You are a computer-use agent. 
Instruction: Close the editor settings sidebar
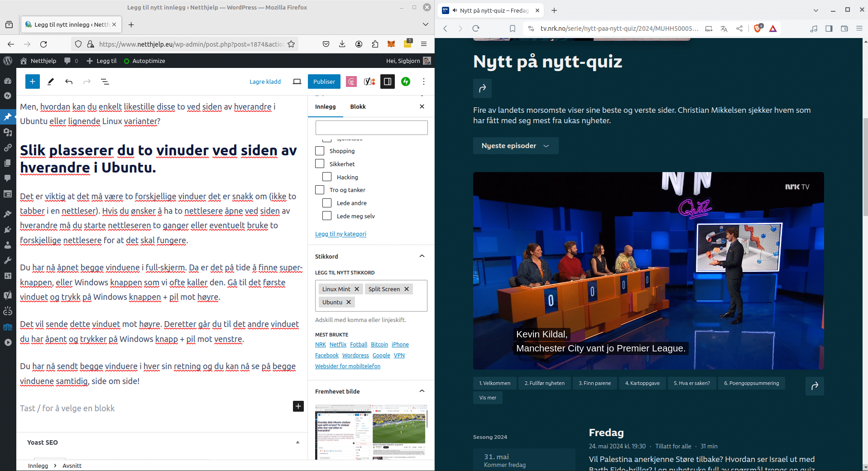pyautogui.click(x=422, y=106)
